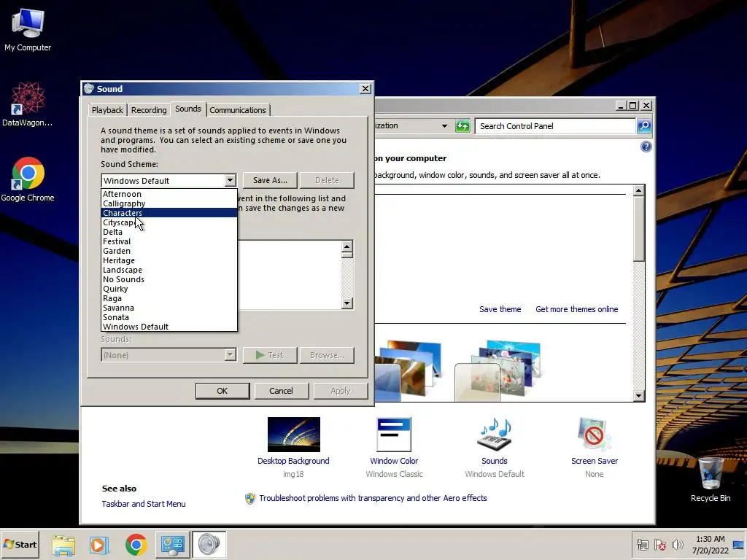The width and height of the screenshot is (747, 560).
Task: Choose Delta sound scheme
Action: tap(169, 232)
